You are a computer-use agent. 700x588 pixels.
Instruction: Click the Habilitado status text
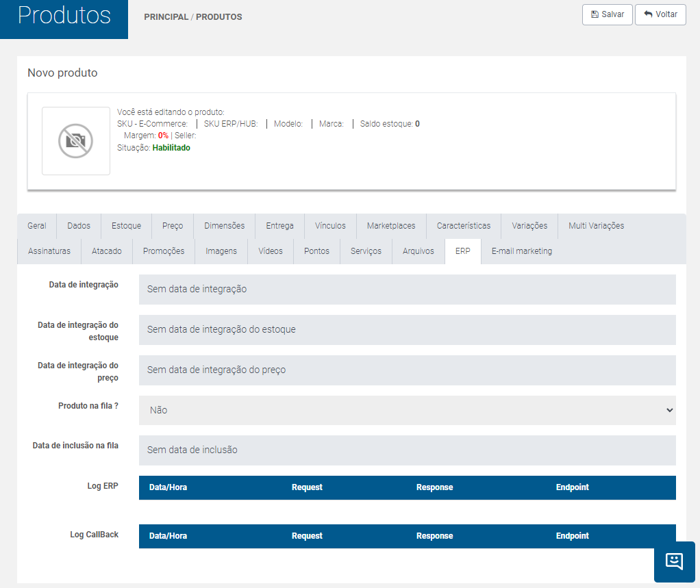click(x=171, y=148)
